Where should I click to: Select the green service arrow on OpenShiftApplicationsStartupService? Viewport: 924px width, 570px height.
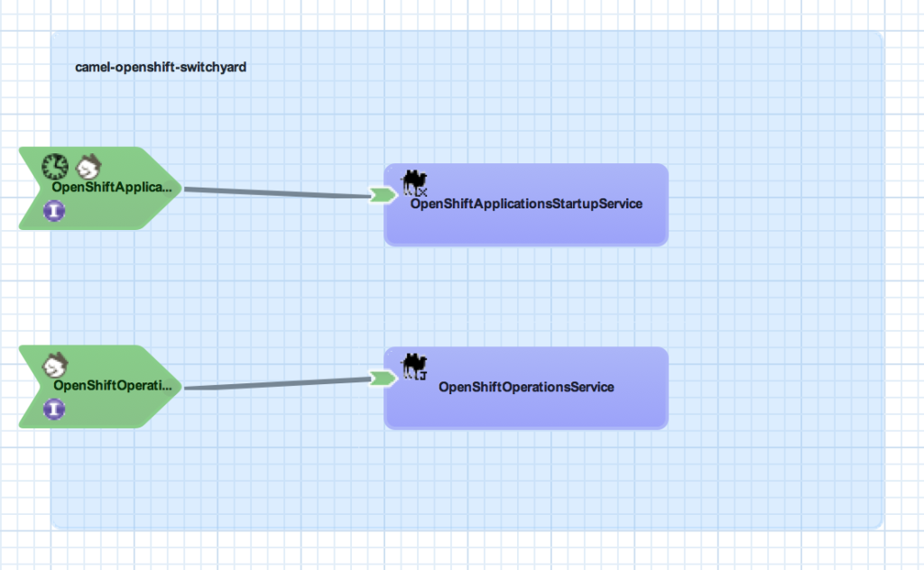383,195
